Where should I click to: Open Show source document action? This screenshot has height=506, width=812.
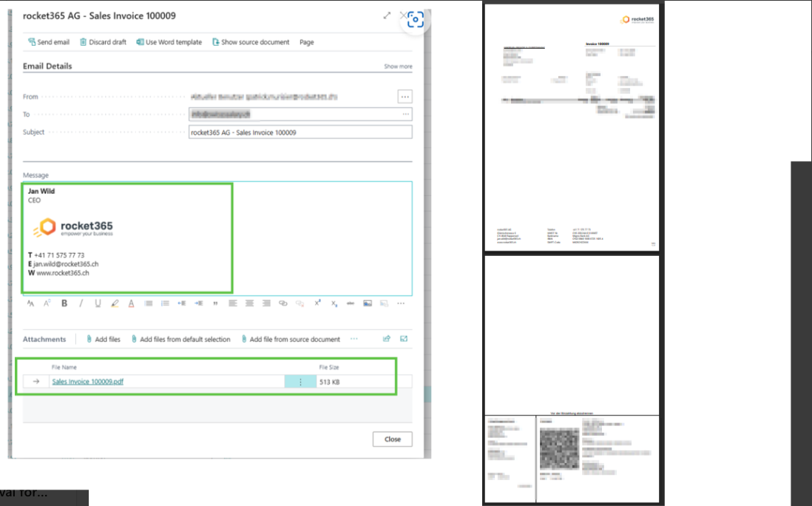pyautogui.click(x=251, y=42)
